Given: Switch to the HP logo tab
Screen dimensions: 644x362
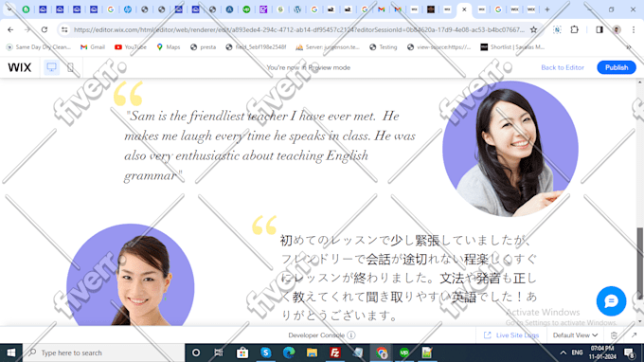Looking at the screenshot, I should tap(128, 9).
